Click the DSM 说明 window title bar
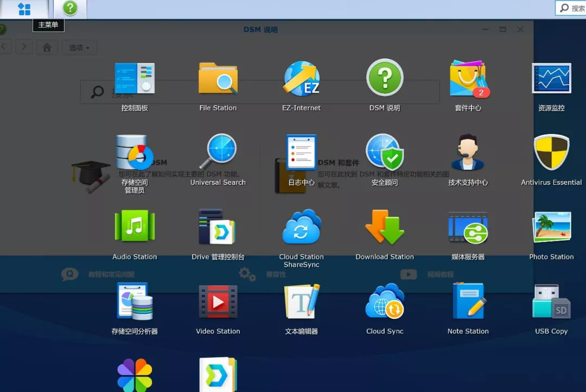This screenshot has width=586, height=392. point(260,29)
